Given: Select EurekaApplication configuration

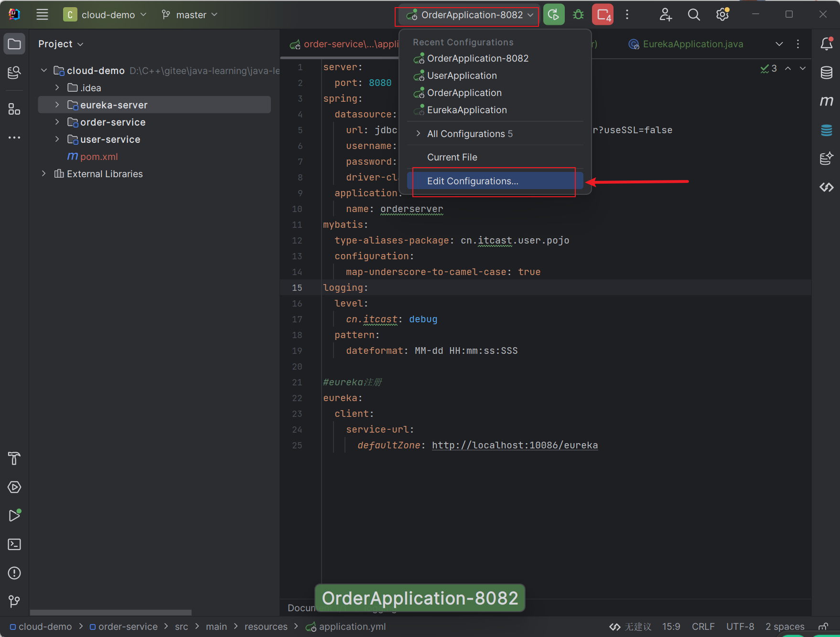Looking at the screenshot, I should pyautogui.click(x=495, y=110).
